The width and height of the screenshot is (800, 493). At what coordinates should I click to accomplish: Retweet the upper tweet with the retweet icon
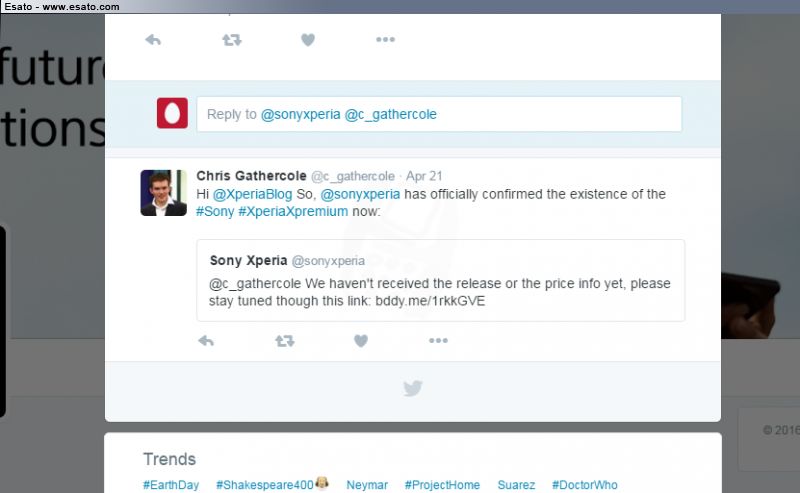[232, 40]
